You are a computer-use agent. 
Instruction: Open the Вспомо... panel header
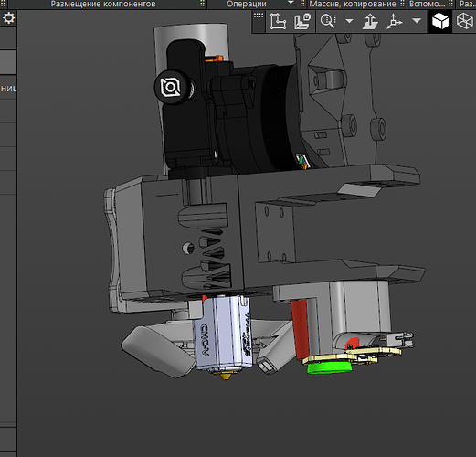click(x=427, y=4)
